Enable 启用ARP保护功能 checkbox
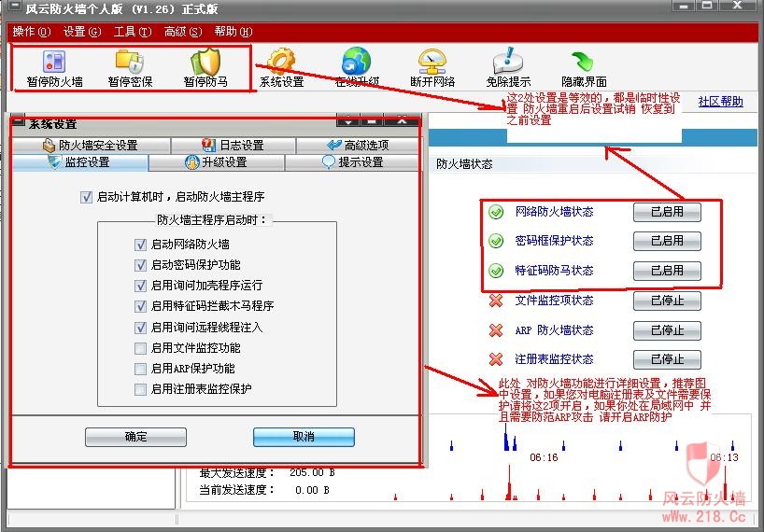This screenshot has width=764, height=532. pyautogui.click(x=140, y=369)
